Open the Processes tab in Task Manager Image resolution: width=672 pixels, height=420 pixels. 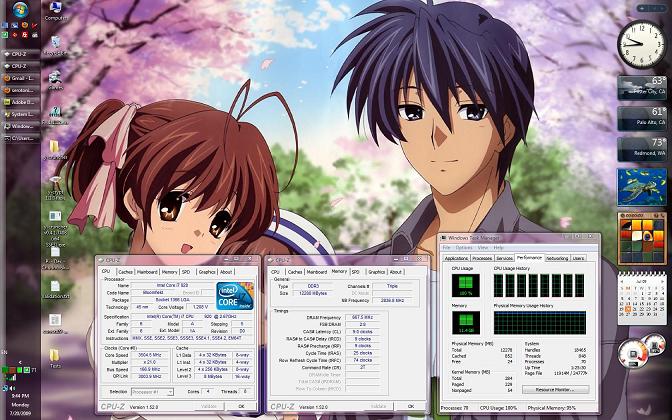tap(481, 257)
